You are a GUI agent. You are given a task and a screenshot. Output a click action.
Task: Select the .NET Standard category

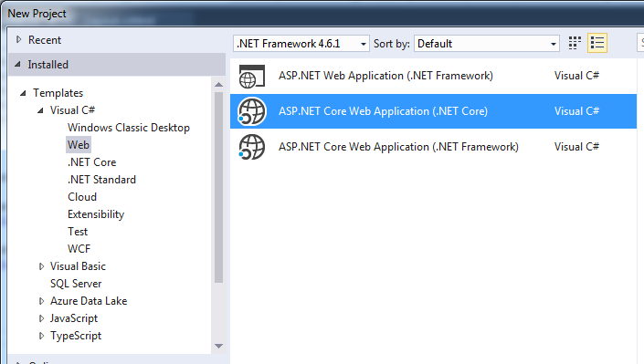[102, 180]
